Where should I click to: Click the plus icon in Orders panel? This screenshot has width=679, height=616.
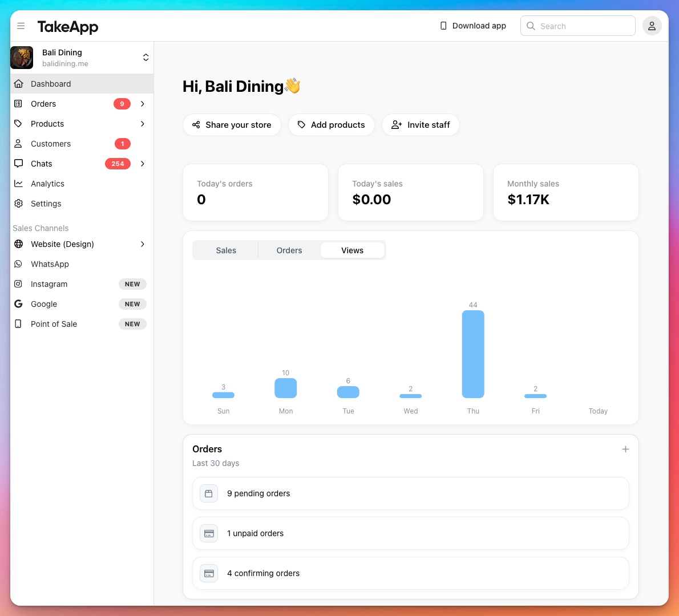(x=625, y=449)
